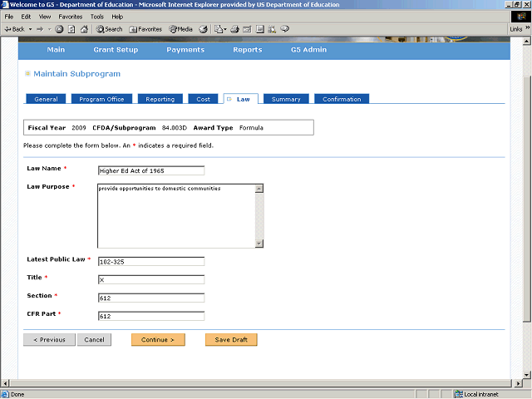Screen dimensions: 532x399
Task: Click the Cancel button
Action: click(94, 340)
